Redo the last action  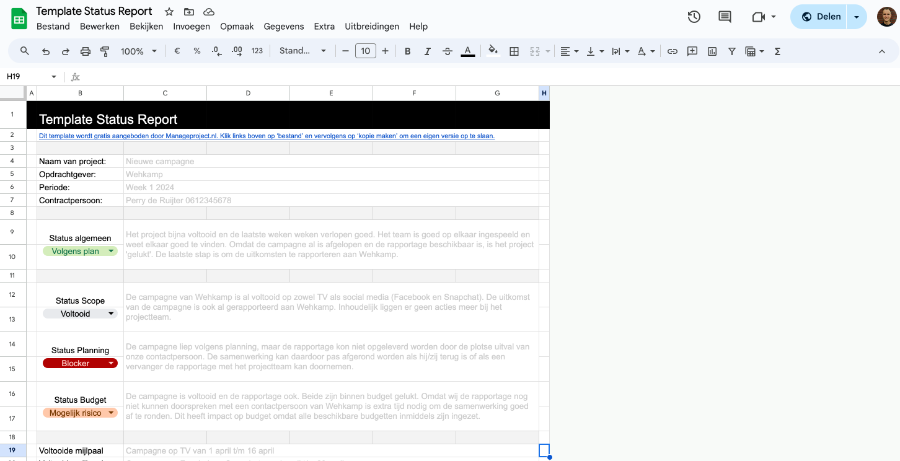(x=65, y=51)
